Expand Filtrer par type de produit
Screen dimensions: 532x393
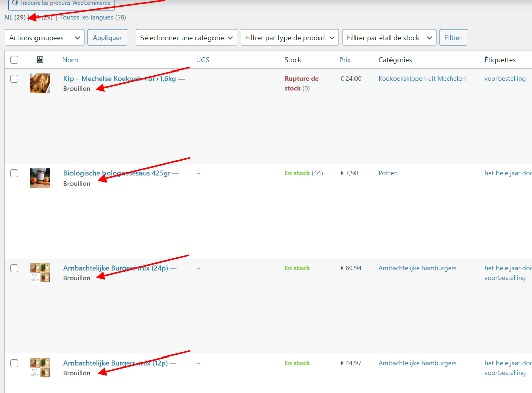[290, 38]
